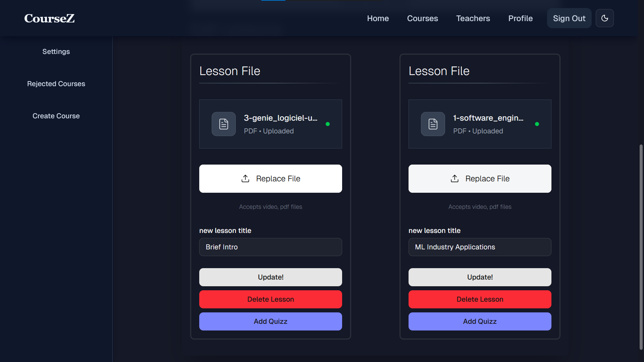Delete the ML Industry Applications lesson
The width and height of the screenshot is (644, 362).
tap(480, 299)
